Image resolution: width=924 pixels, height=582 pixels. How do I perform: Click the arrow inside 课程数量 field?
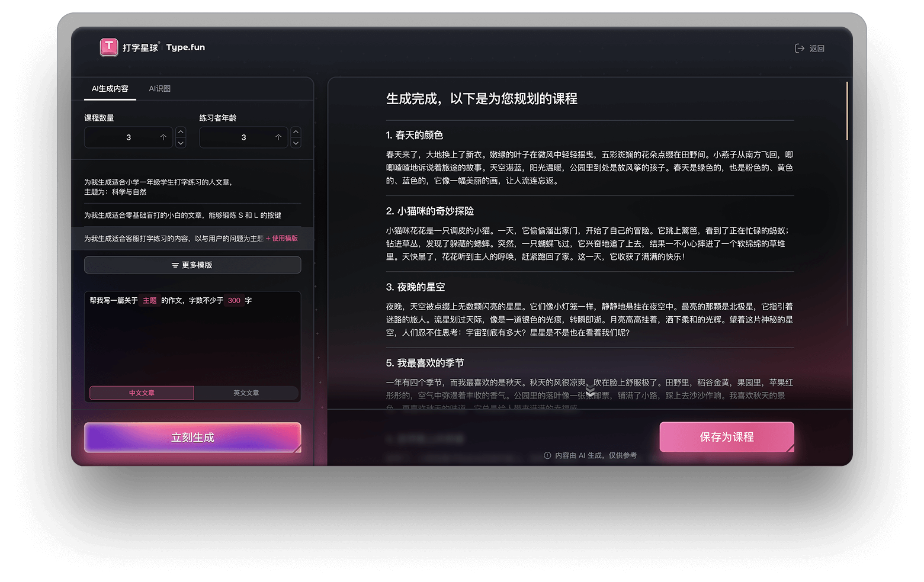click(x=163, y=137)
